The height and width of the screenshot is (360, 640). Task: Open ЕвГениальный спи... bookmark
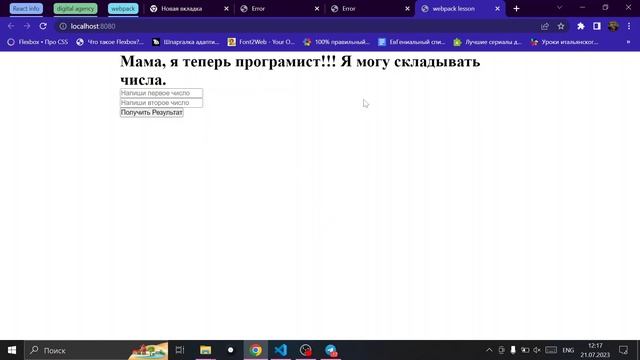click(412, 42)
